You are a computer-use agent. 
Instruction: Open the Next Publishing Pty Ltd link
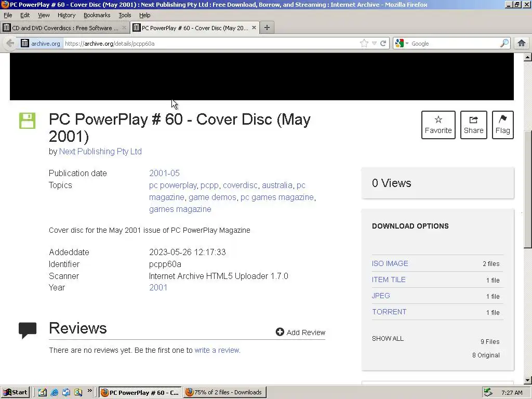coord(100,151)
